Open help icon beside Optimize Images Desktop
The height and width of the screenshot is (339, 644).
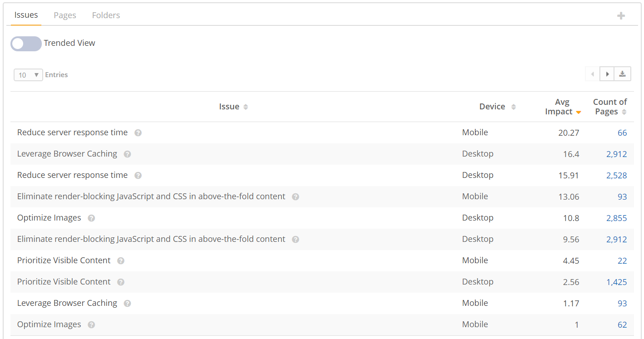(91, 218)
